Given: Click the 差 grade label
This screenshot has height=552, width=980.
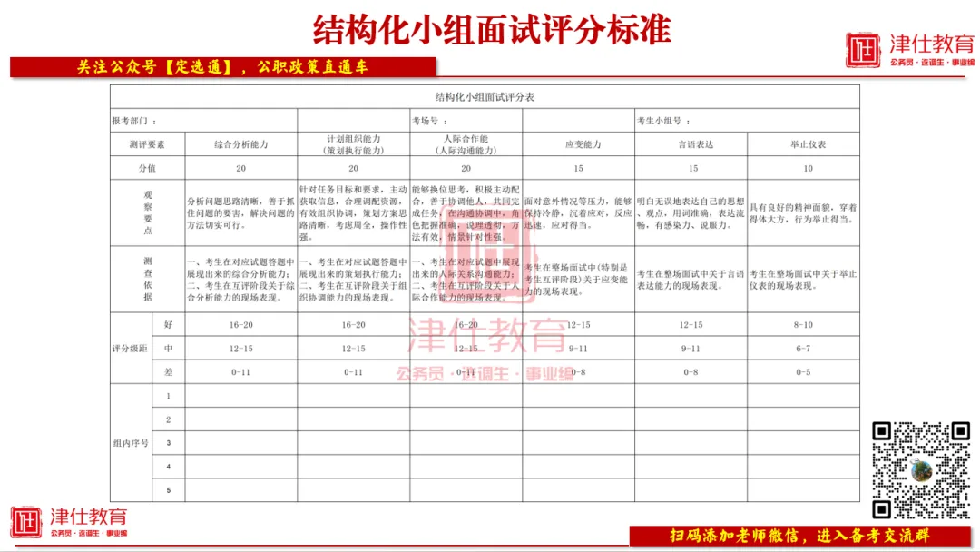Looking at the screenshot, I should tap(168, 372).
